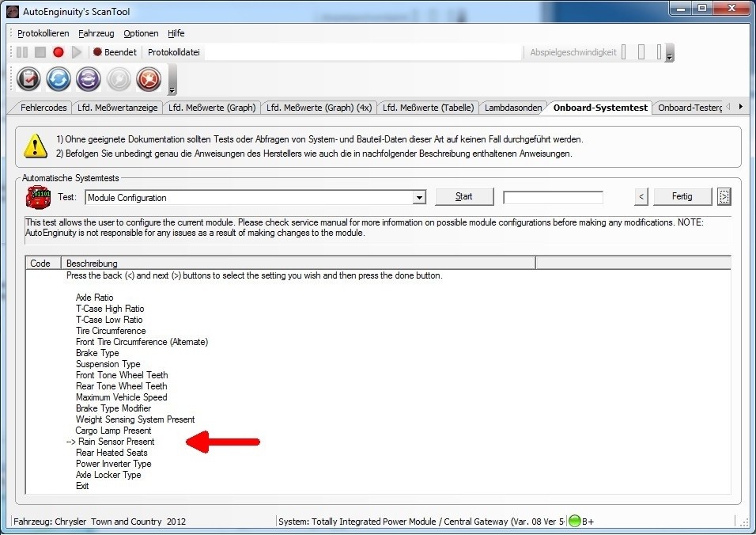Switch to the Lfd. Meßwertanzeige tab
Image resolution: width=756 pixels, height=535 pixels.
(x=117, y=108)
